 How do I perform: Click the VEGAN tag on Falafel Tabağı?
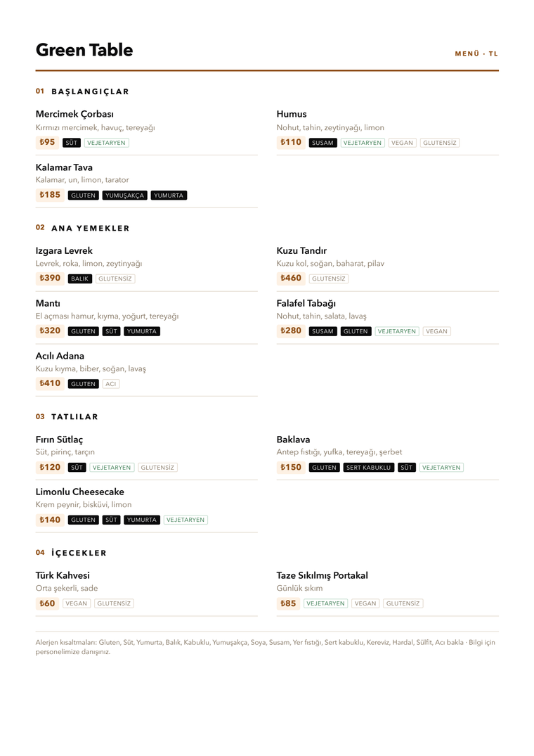click(x=437, y=331)
